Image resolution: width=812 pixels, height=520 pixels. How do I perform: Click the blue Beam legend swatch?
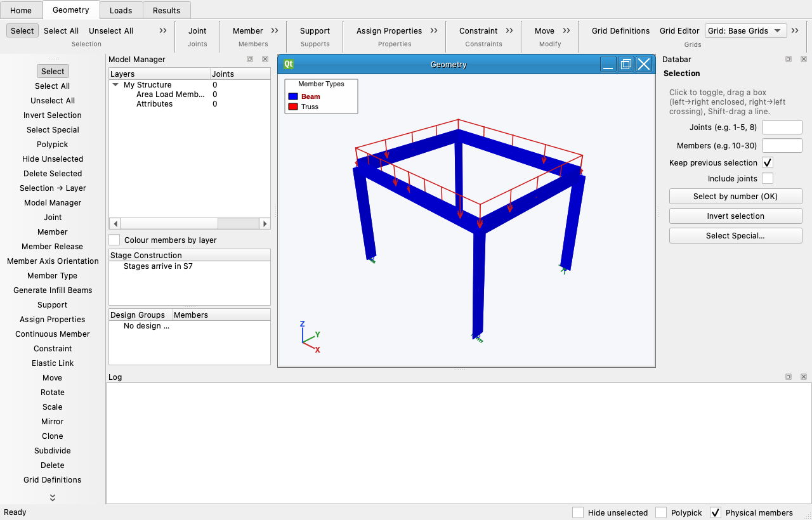coord(293,96)
